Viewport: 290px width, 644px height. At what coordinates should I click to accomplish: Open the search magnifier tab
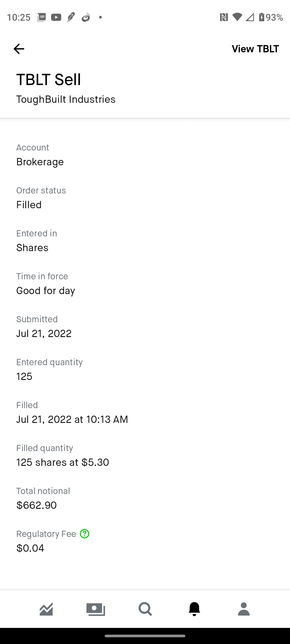tap(145, 609)
